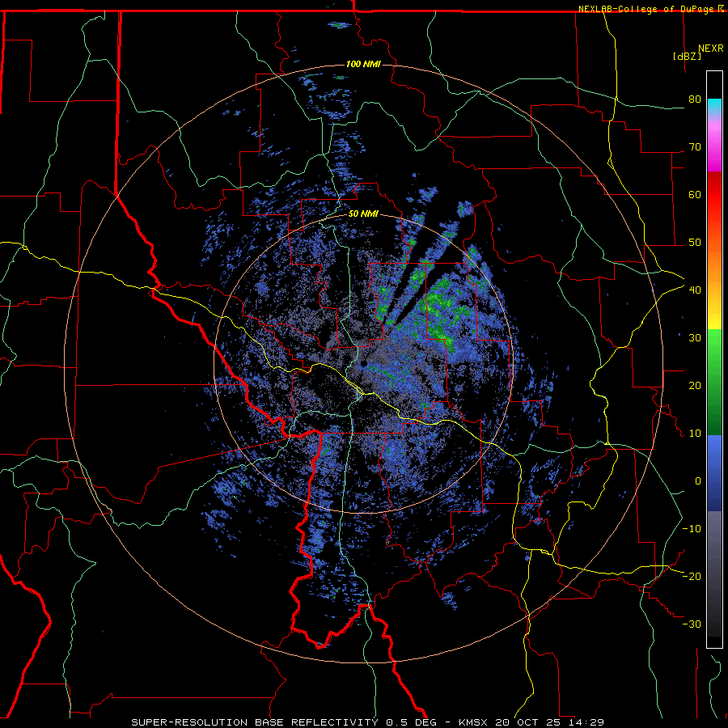728x728 pixels.
Task: Click the NEXLAB-College of DuPage header text
Action: (645, 9)
